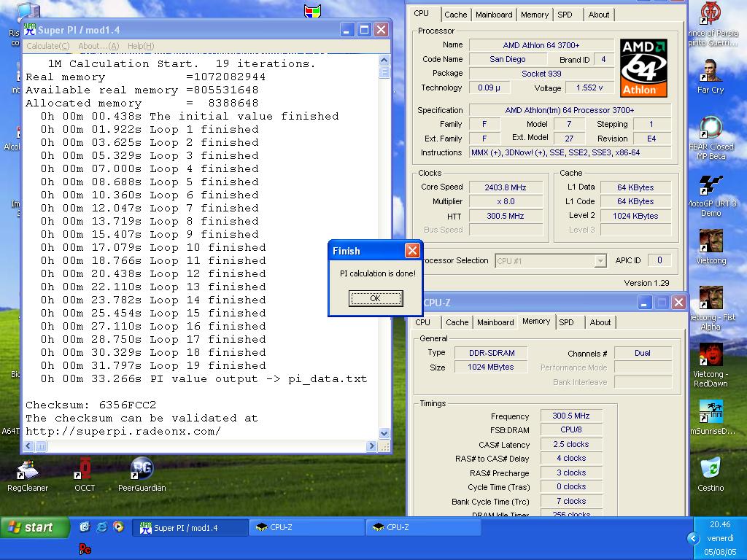Viewport: 747px width, 560px height.
Task: Maximize the Super PI window
Action: [364, 30]
